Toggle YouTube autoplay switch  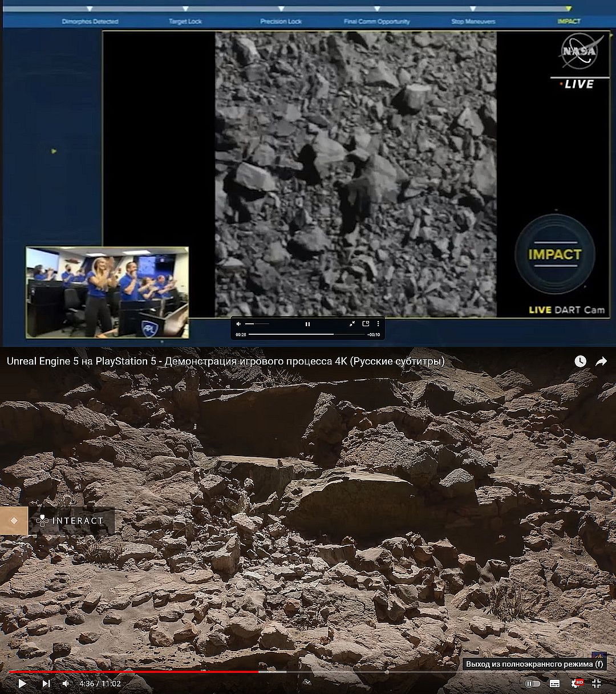coord(532,683)
